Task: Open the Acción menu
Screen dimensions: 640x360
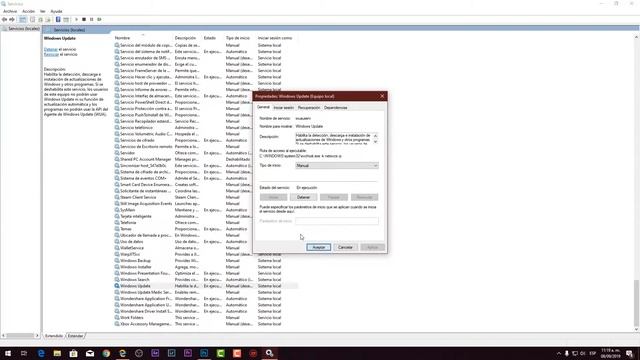Action: [x=28, y=11]
